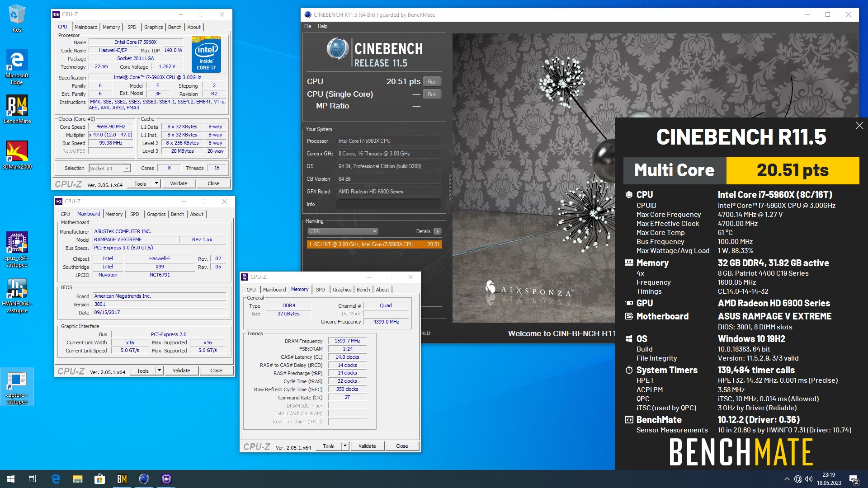Click the OS field 64 Bit Professional Edition

tap(388, 166)
